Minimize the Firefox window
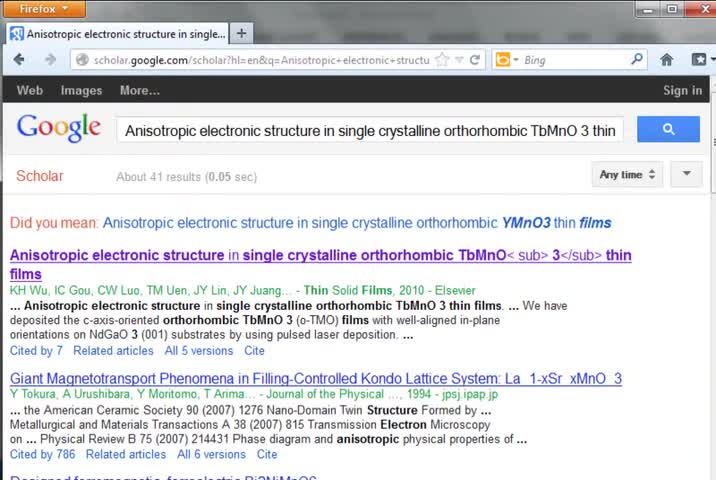 (648, 9)
